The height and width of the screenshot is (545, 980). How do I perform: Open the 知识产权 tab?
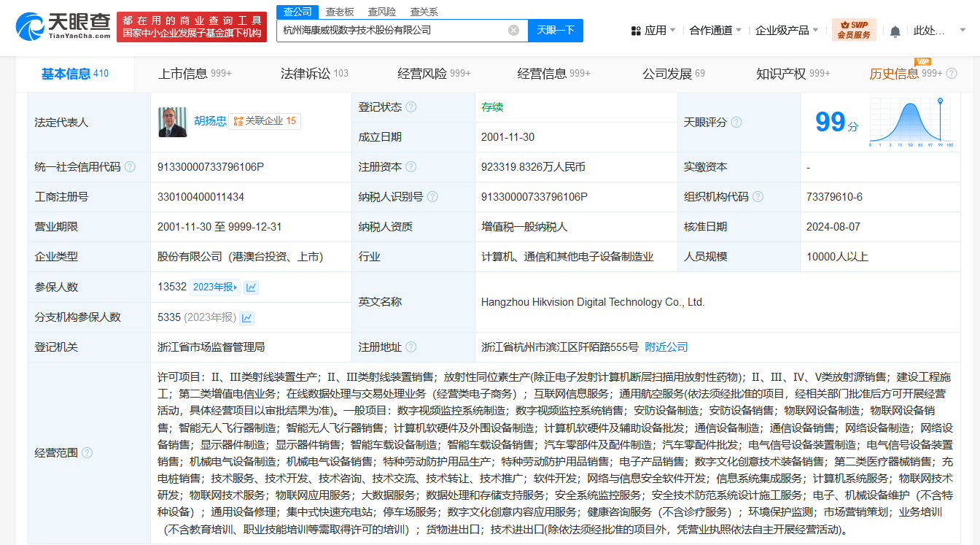793,74
